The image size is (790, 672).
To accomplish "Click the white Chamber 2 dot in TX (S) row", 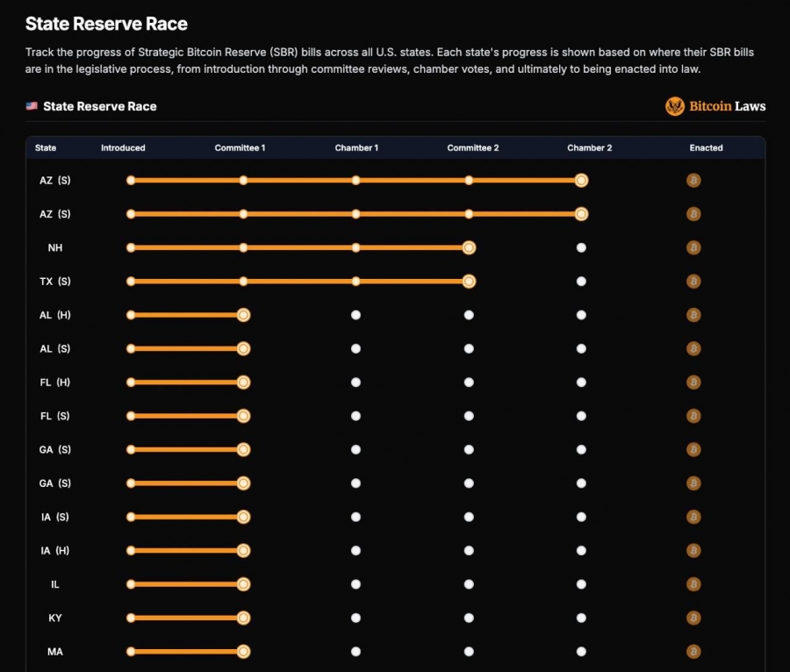I will click(581, 282).
